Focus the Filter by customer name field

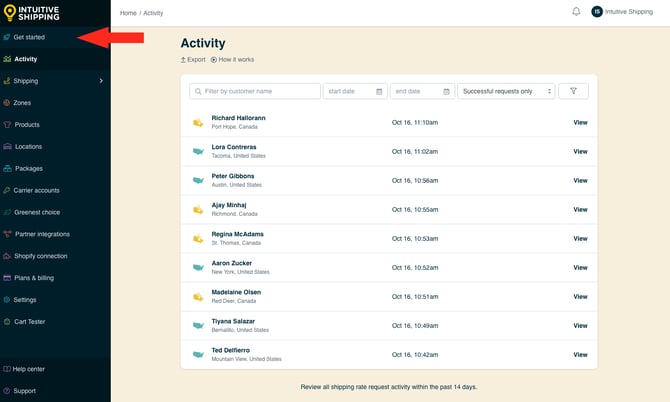click(255, 91)
